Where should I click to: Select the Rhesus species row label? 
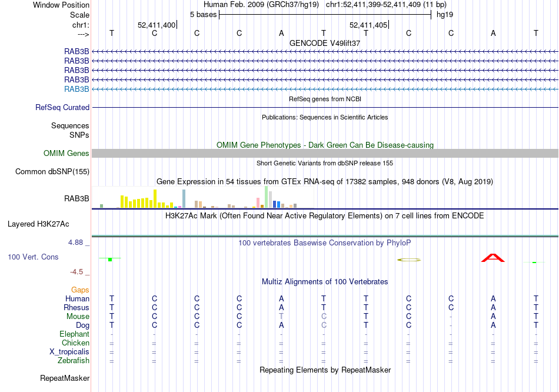pyautogui.click(x=76, y=307)
